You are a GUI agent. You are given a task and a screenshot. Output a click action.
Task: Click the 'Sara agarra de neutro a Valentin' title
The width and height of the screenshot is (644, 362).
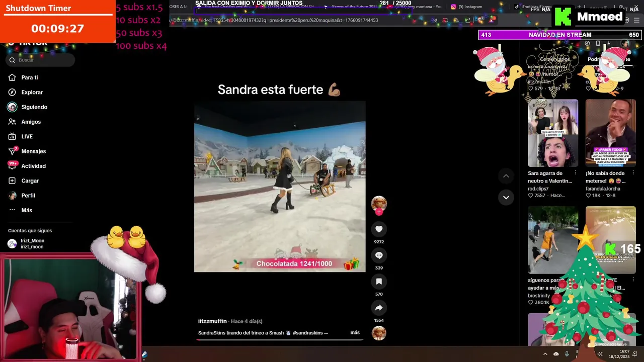(x=550, y=177)
